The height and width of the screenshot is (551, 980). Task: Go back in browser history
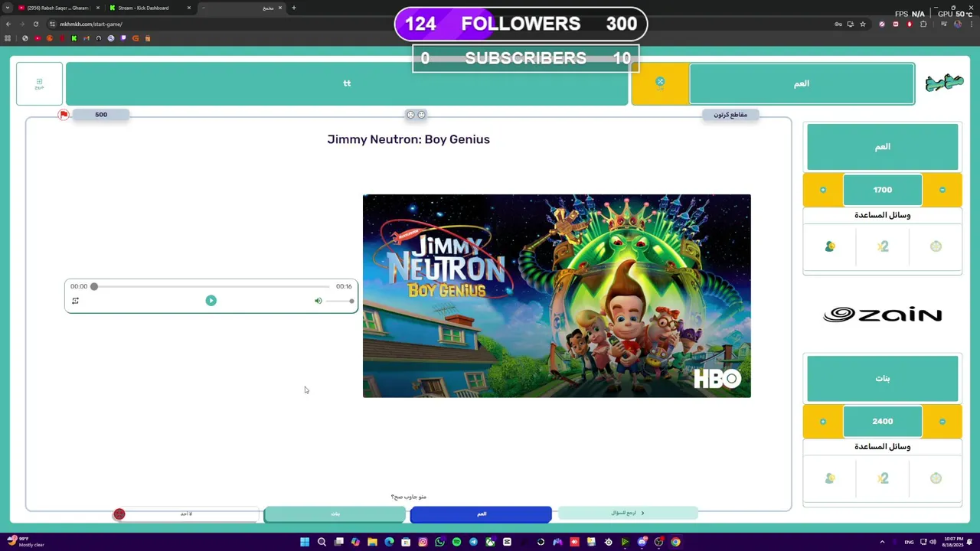pyautogui.click(x=8, y=24)
